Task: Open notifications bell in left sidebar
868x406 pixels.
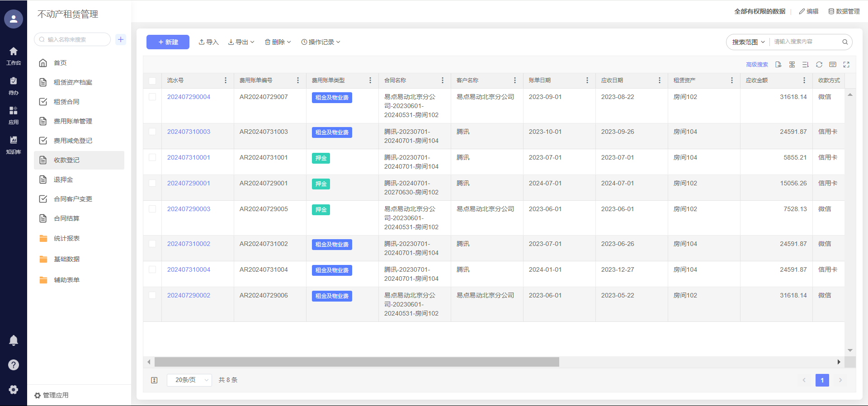Action: coord(14,340)
